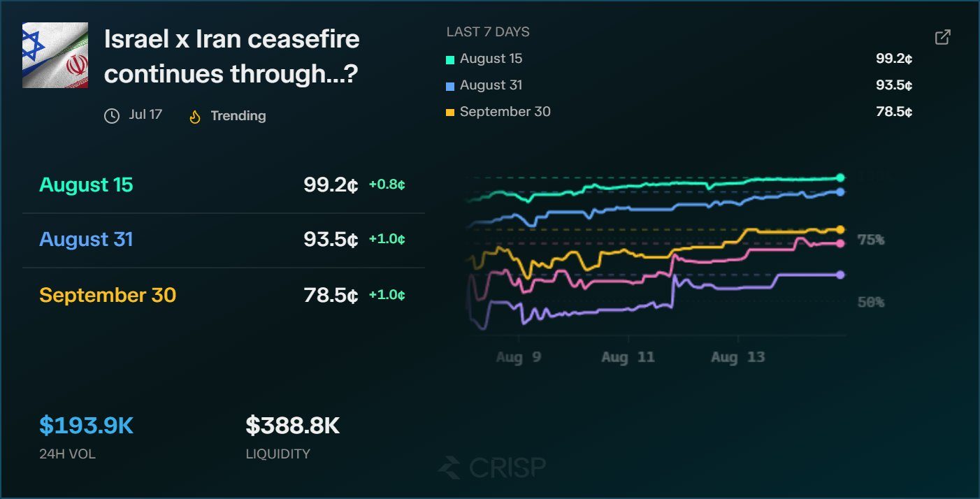Image resolution: width=980 pixels, height=499 pixels.
Task: Click the blue August 31 legend square
Action: pos(450,86)
